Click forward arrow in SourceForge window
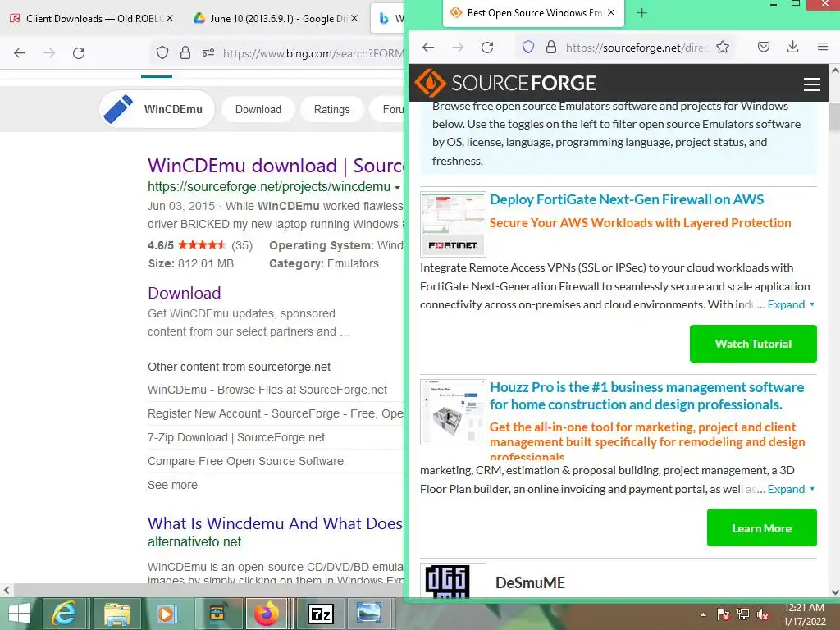 coord(458,47)
